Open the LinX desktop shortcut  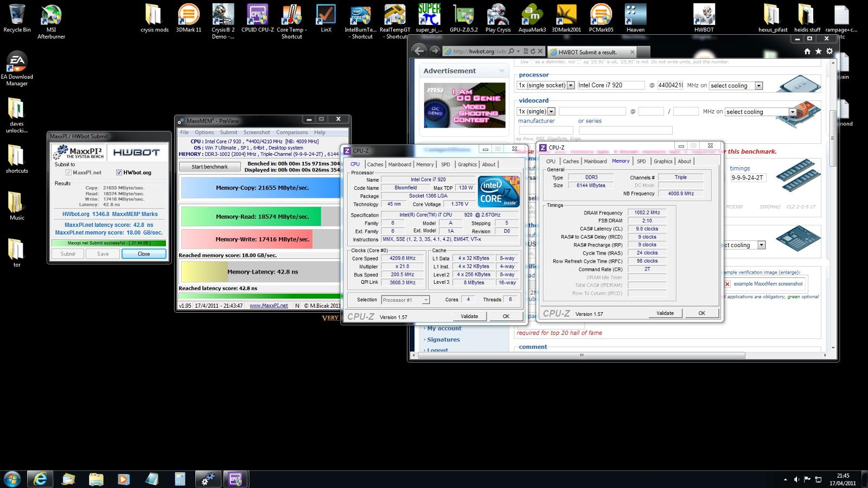point(326,18)
